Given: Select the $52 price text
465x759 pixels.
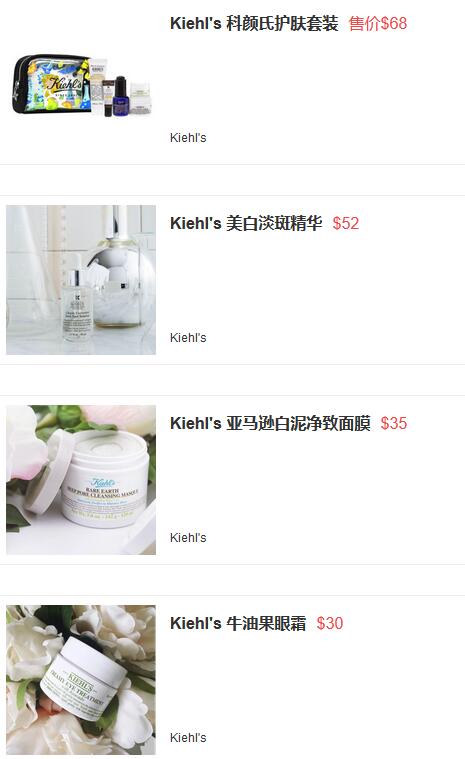Looking at the screenshot, I should tap(345, 223).
